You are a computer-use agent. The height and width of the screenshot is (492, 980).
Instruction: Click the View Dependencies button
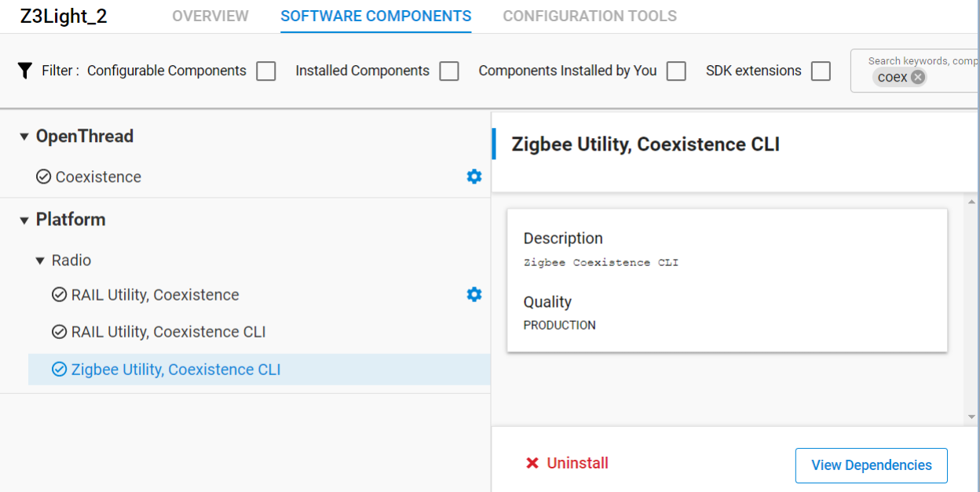[871, 465]
